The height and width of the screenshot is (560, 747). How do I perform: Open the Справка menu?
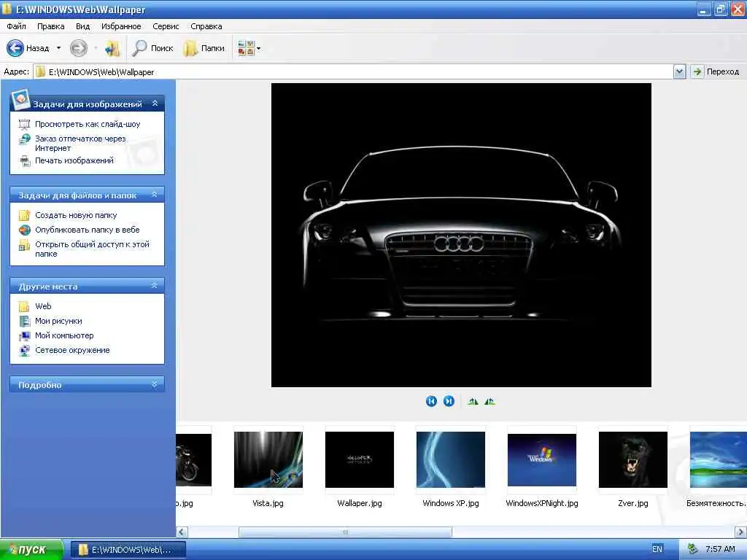click(x=206, y=26)
